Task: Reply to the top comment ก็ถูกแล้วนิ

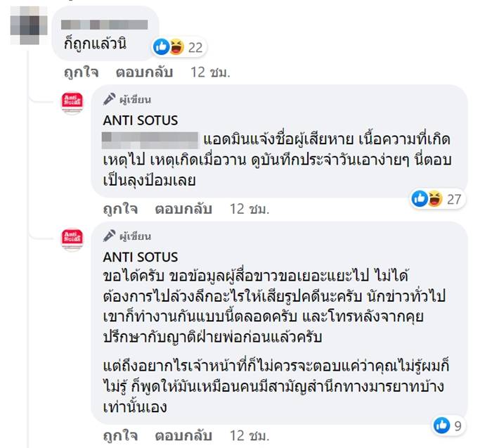Action: (144, 72)
